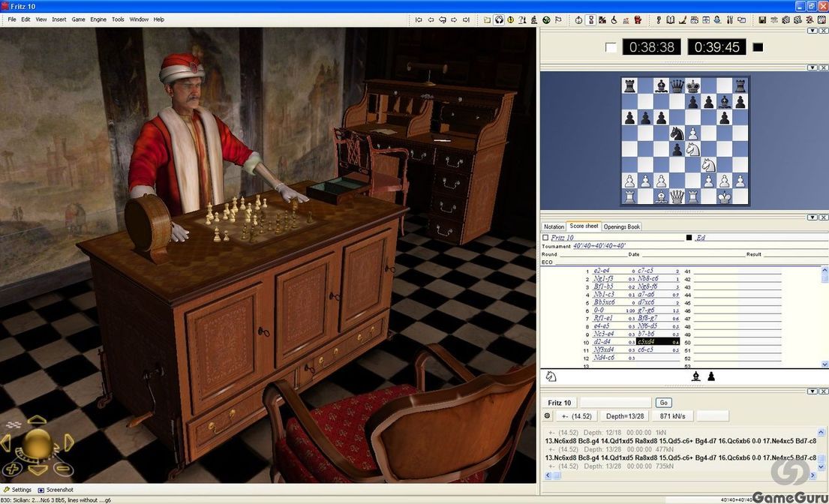Switch to the Openings Book tab
This screenshot has height=504, width=829.
(622, 226)
